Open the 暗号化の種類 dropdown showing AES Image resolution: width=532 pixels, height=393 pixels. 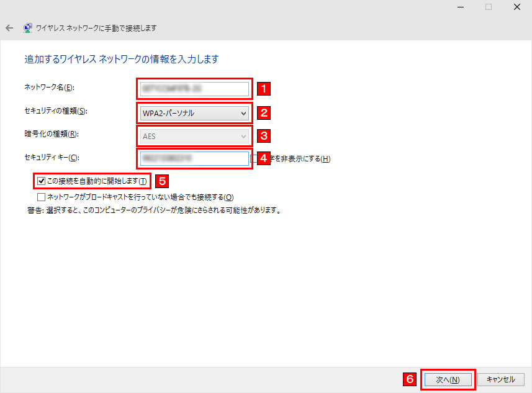[194, 135]
